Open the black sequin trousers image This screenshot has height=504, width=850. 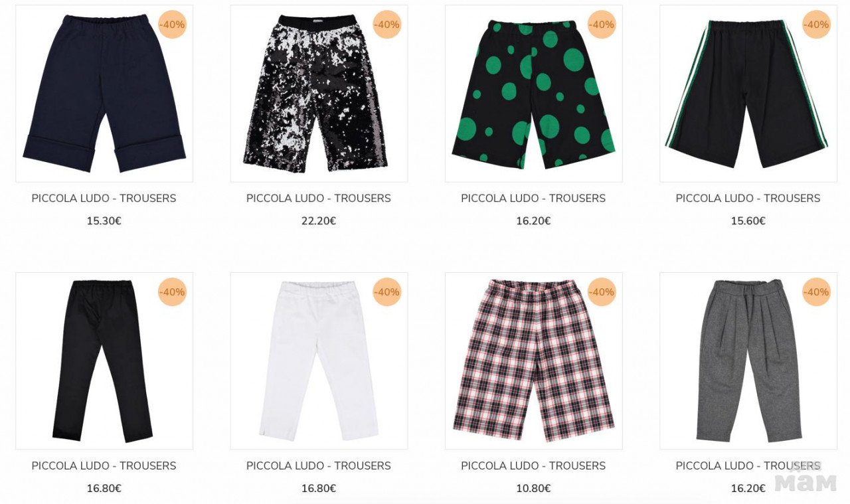(319, 94)
